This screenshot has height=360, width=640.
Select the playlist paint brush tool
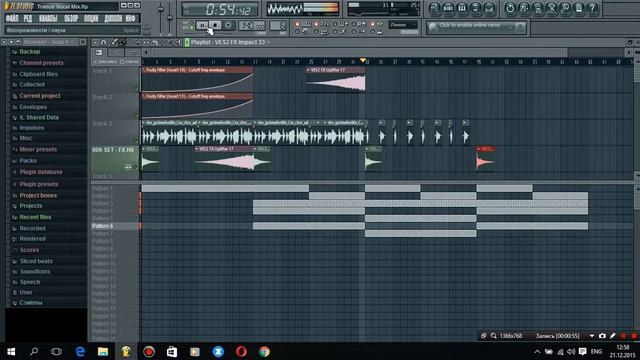[122, 42]
